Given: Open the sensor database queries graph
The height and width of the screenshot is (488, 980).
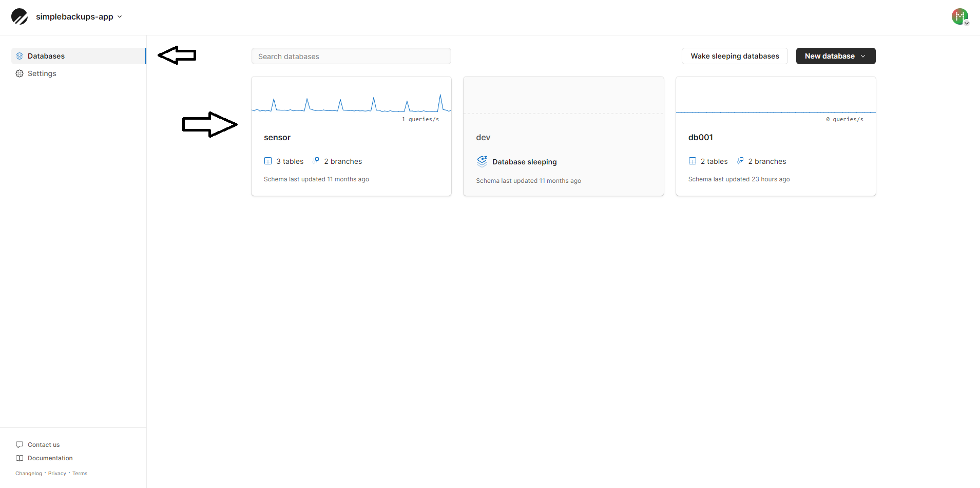Looking at the screenshot, I should tap(351, 103).
